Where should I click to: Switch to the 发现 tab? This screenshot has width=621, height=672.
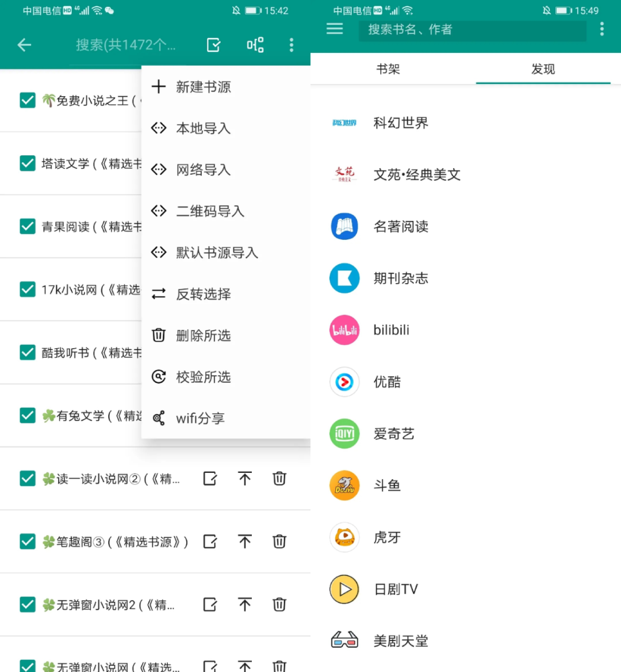tap(543, 68)
